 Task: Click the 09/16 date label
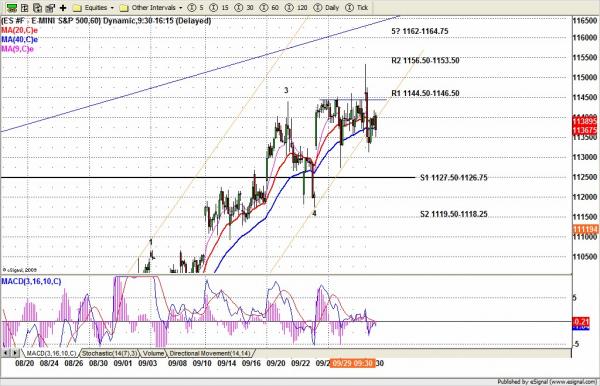[x=251, y=363]
